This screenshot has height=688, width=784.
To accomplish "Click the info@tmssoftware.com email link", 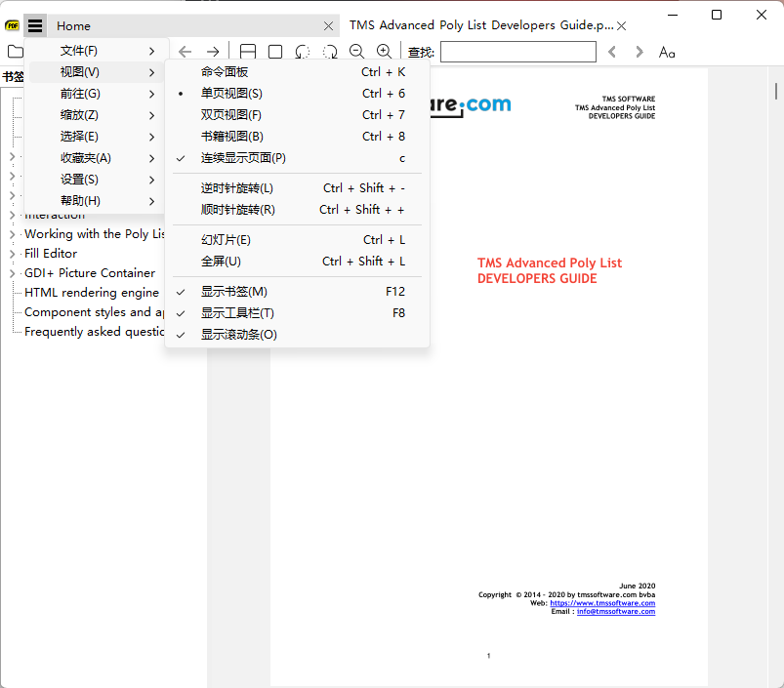I will click(616, 612).
